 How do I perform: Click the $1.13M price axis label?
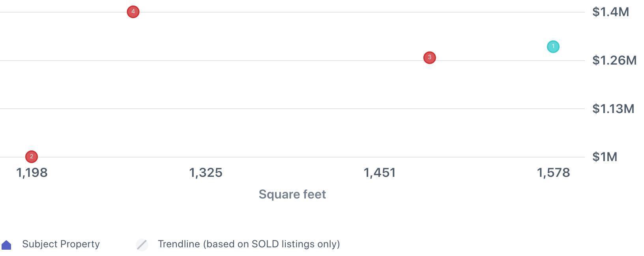point(613,109)
